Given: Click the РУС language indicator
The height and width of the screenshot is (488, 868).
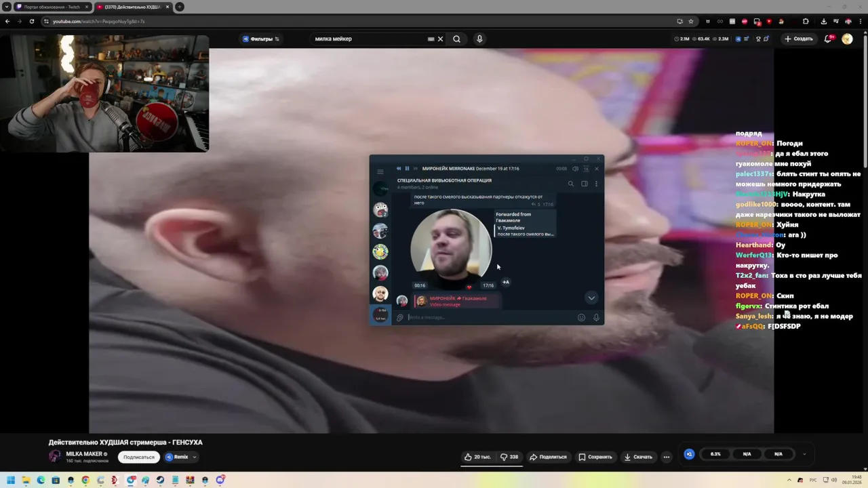Looking at the screenshot, I should (x=813, y=480).
